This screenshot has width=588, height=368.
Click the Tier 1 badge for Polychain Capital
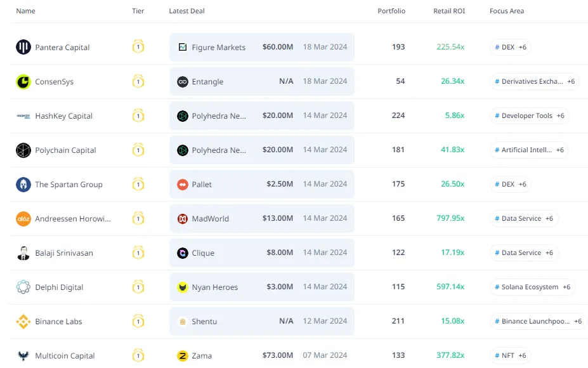point(138,150)
